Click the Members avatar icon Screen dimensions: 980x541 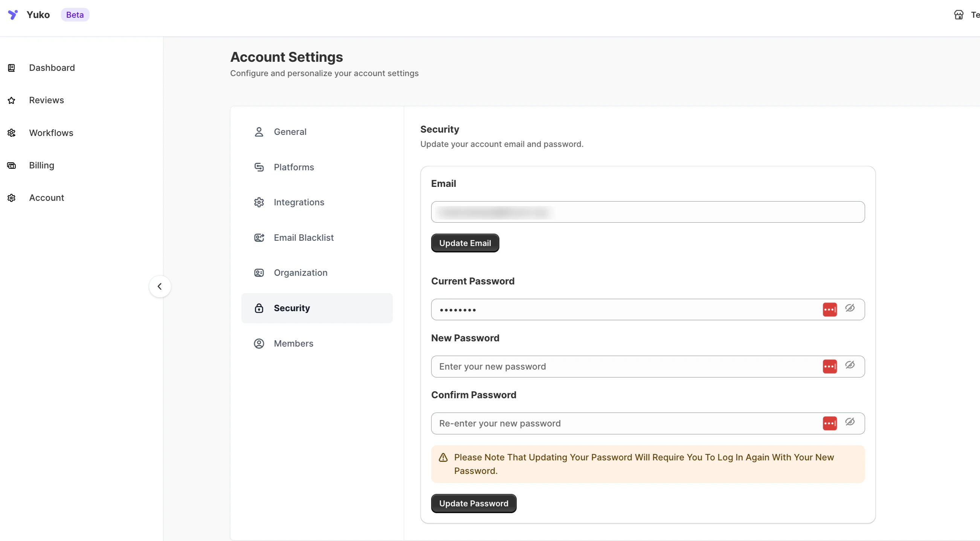pos(259,344)
